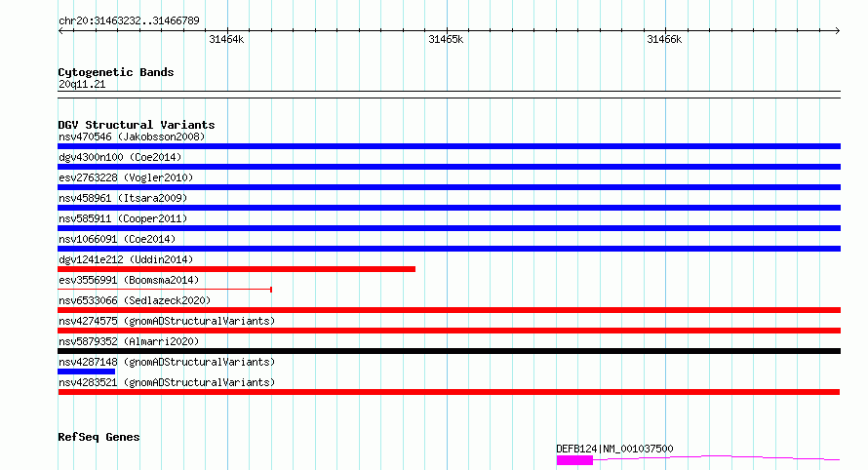Click the 31464k ruler label
The width and height of the screenshot is (868, 470).
coord(226,39)
